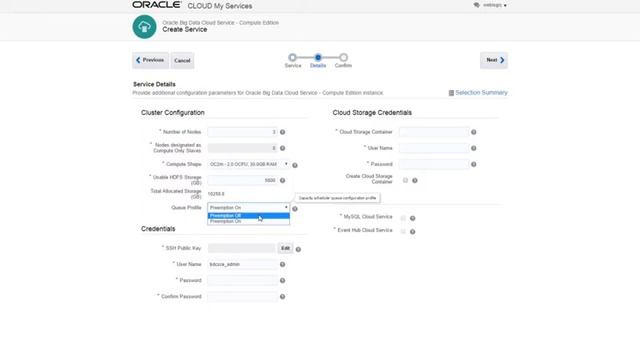This screenshot has width=640, height=360.
Task: Click the Credentials section heading
Action: [158, 229]
